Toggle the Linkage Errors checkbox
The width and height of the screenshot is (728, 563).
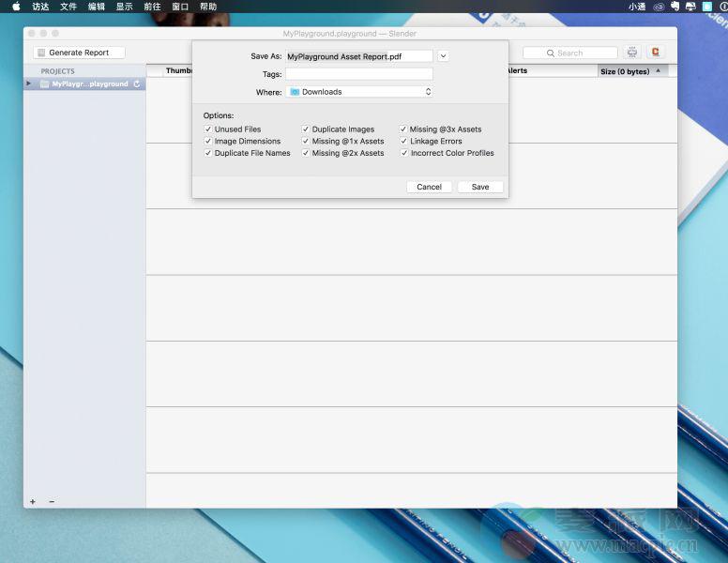point(404,142)
